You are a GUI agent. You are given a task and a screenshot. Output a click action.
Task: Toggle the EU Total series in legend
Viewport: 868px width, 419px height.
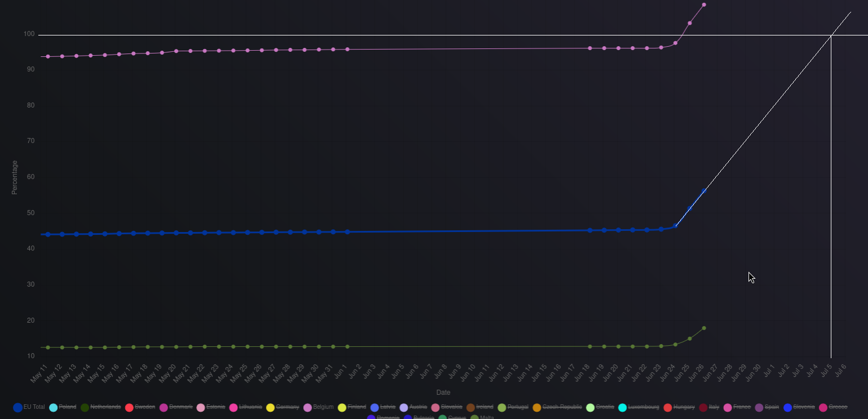point(29,407)
